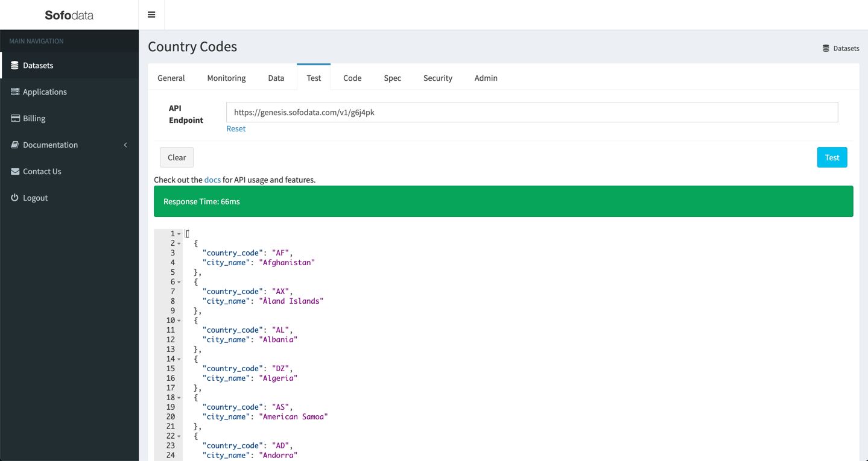Click the green Response Time banner
The width and height of the screenshot is (868, 461).
503,201
